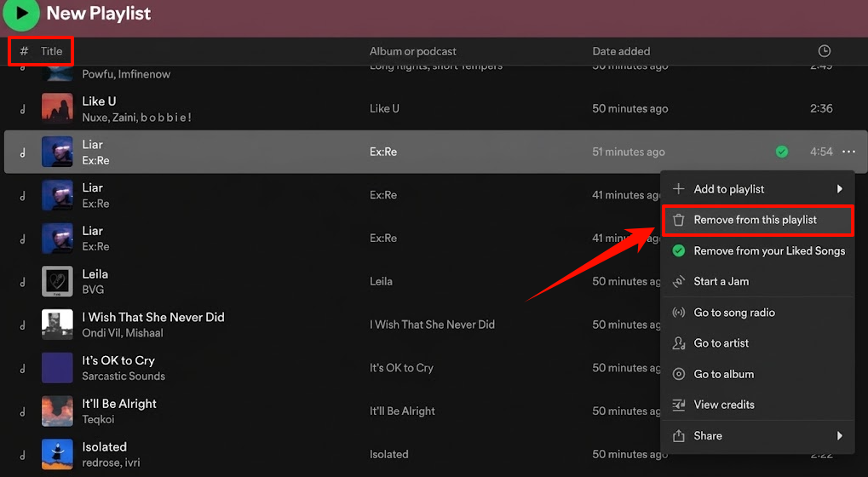Image resolution: width=868 pixels, height=477 pixels.
Task: Select Go to artist
Action: 757,343
